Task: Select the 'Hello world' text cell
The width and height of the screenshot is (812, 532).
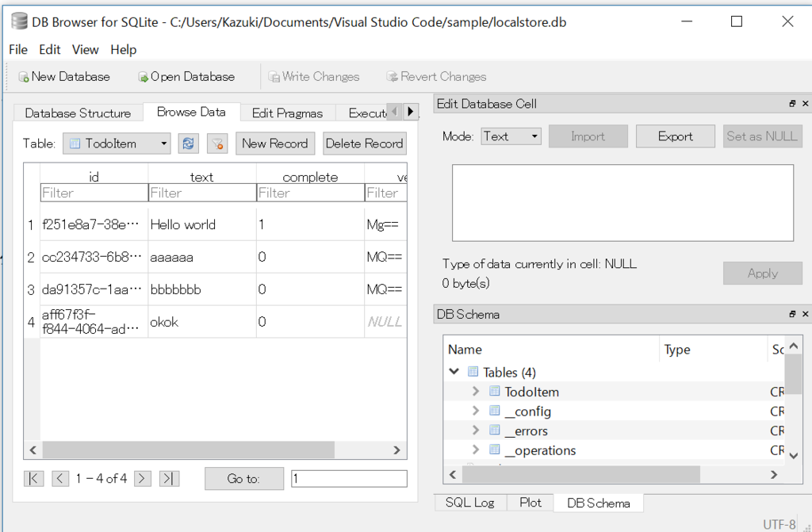Action: (x=202, y=224)
